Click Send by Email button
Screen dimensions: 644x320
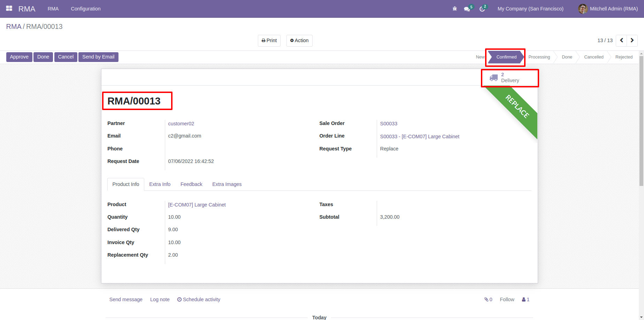pyautogui.click(x=98, y=57)
